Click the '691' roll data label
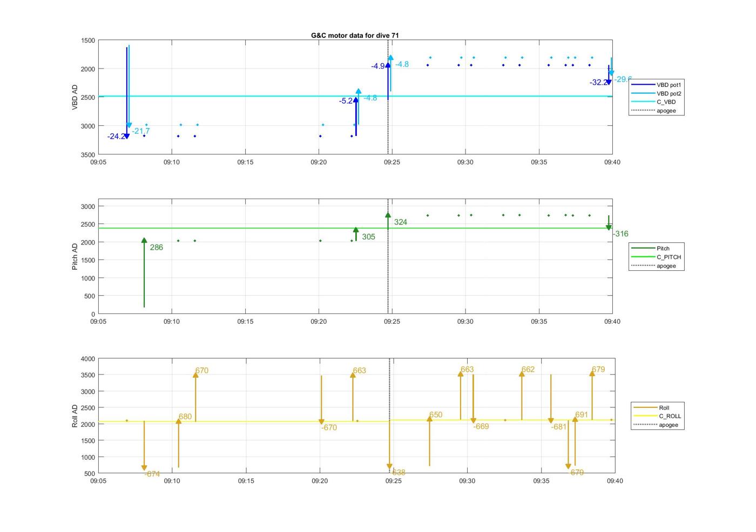The height and width of the screenshot is (532, 756). coord(582,415)
